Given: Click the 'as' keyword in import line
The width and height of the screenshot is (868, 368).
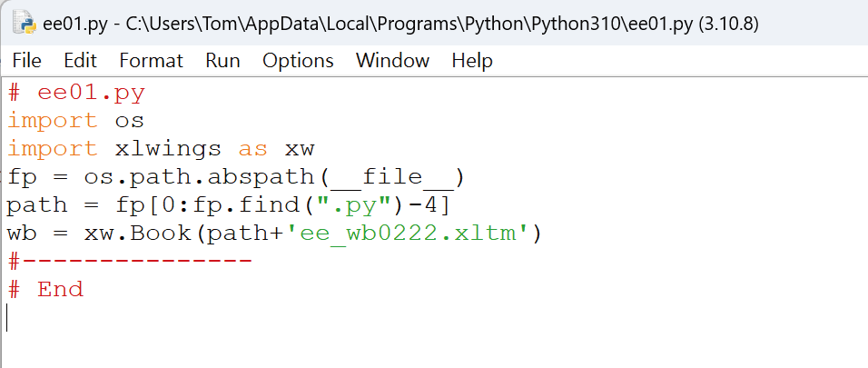Looking at the screenshot, I should click(x=253, y=148).
